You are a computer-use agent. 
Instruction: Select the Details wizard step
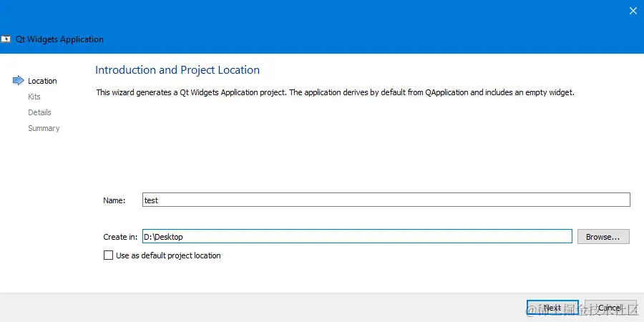coord(39,112)
